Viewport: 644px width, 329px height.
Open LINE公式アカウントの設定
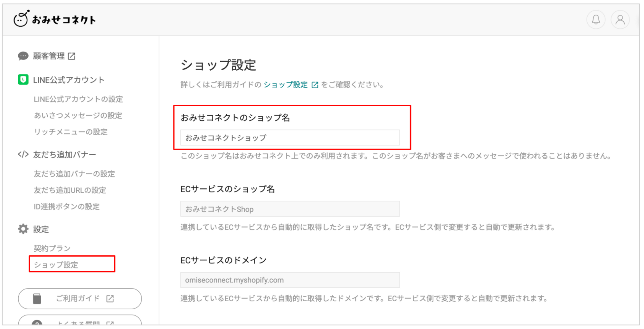(x=78, y=99)
